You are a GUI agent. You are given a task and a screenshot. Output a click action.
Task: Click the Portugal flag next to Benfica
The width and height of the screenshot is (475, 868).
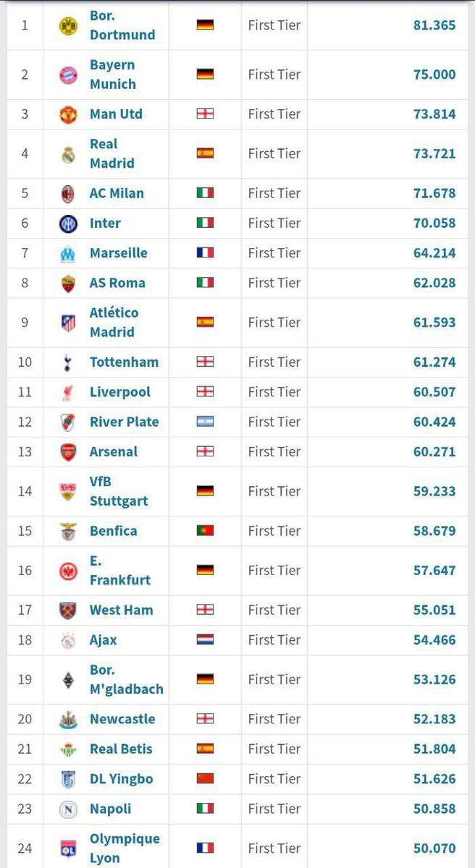(205, 531)
